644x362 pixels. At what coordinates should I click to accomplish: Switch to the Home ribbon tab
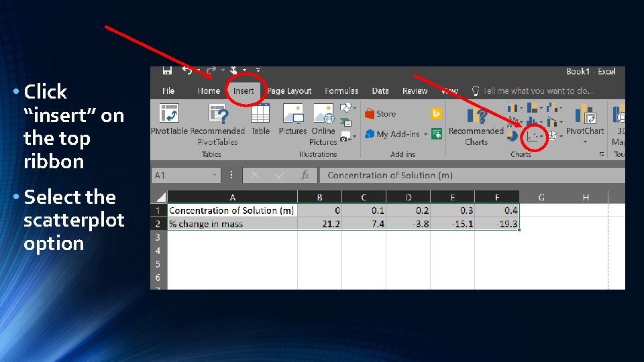(x=208, y=90)
